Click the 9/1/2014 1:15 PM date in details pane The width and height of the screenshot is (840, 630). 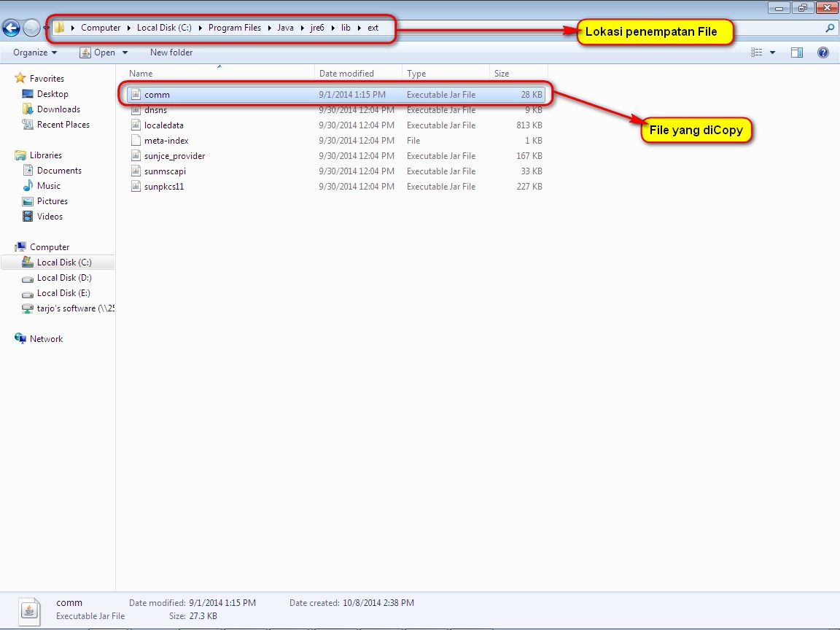(x=222, y=603)
